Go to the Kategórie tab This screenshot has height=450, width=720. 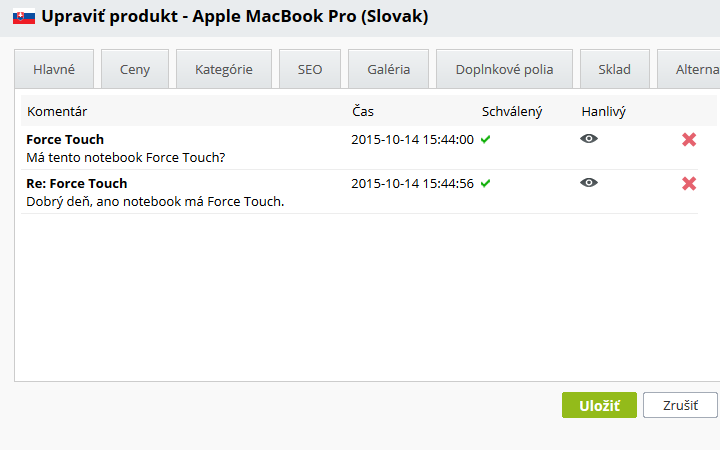click(224, 69)
